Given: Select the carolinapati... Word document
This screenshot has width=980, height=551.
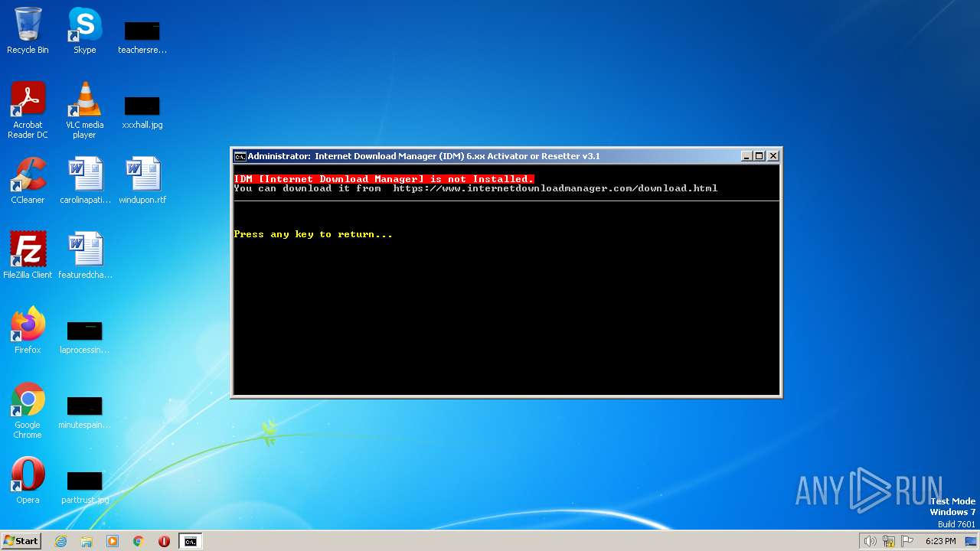Looking at the screenshot, I should point(84,181).
